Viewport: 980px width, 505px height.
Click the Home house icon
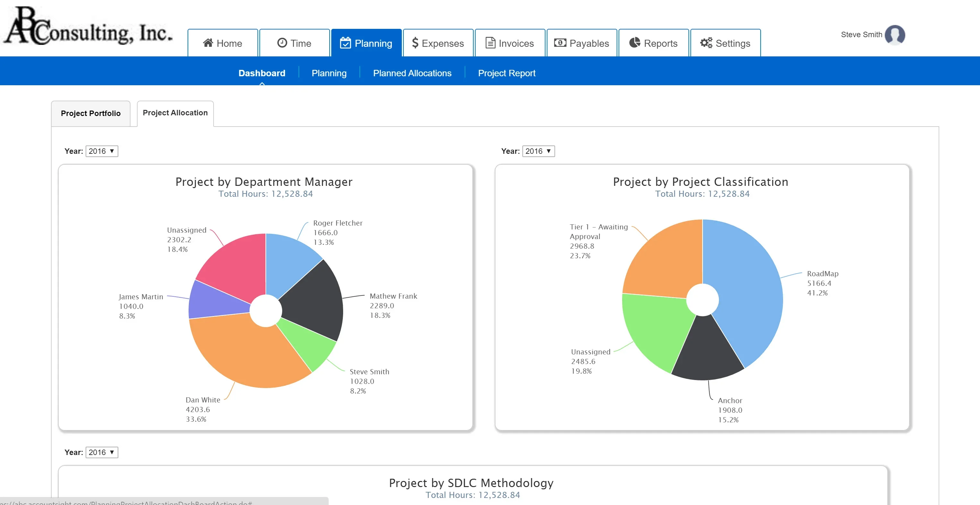[x=208, y=43]
